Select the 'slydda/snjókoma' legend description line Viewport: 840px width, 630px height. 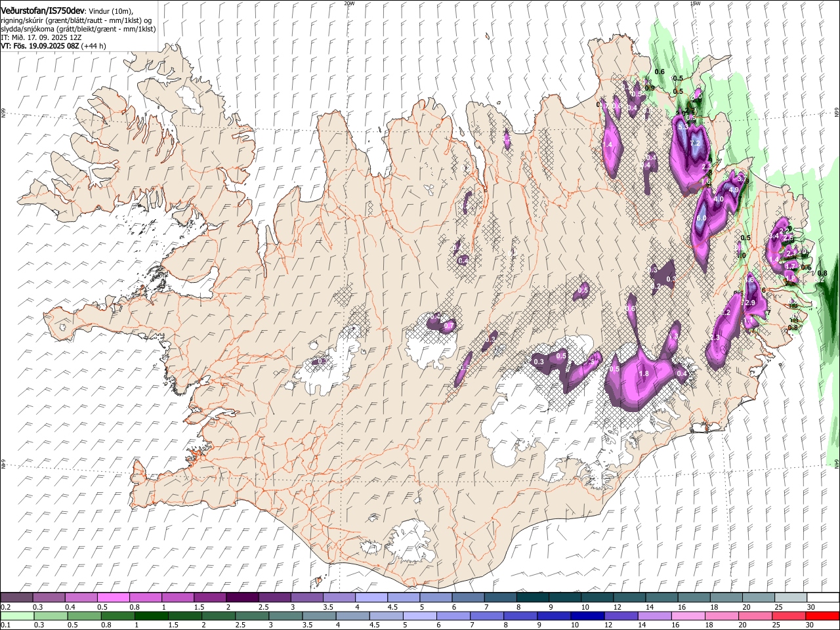(78, 29)
